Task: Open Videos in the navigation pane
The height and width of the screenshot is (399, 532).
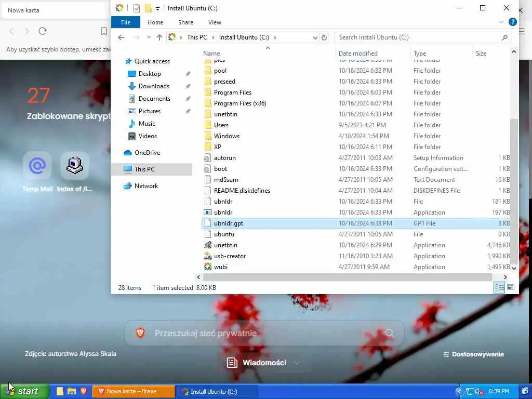Action: tap(147, 136)
